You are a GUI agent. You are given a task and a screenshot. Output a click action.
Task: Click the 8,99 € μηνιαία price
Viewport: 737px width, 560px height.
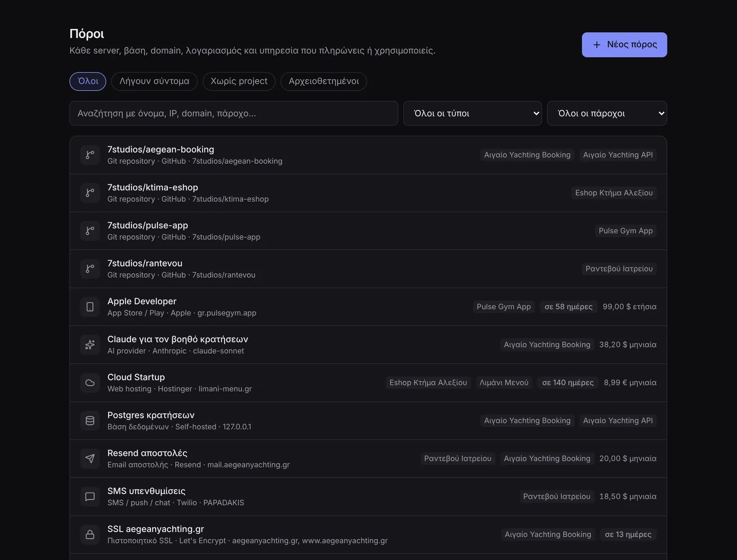point(630,383)
